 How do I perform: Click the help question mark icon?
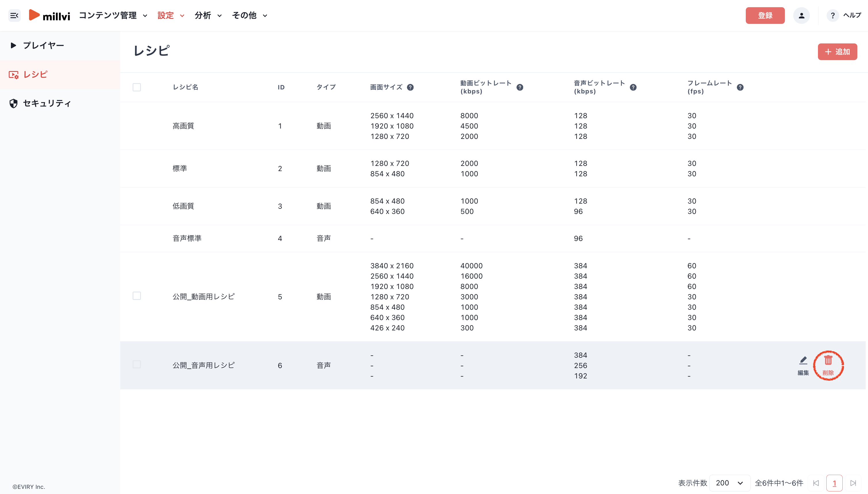point(832,16)
